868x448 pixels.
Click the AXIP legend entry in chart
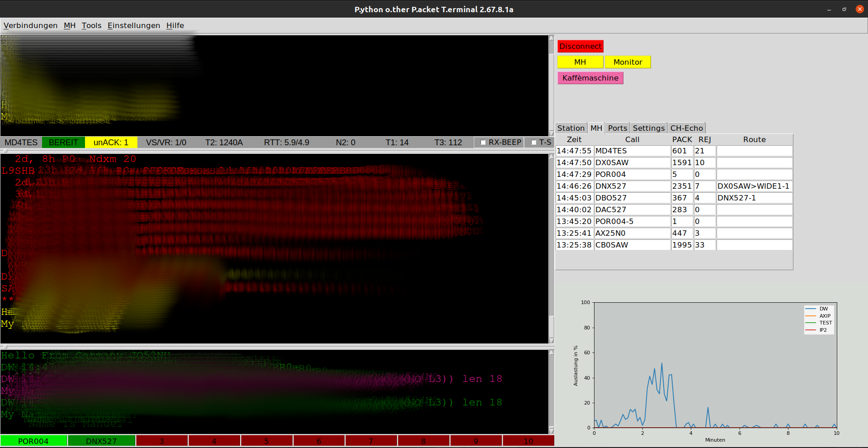click(819, 316)
